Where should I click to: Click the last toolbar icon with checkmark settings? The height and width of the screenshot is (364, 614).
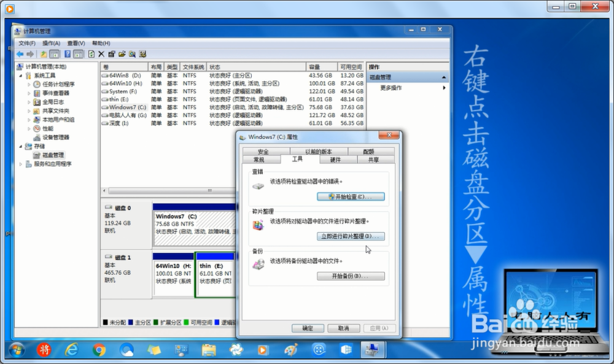(x=142, y=54)
